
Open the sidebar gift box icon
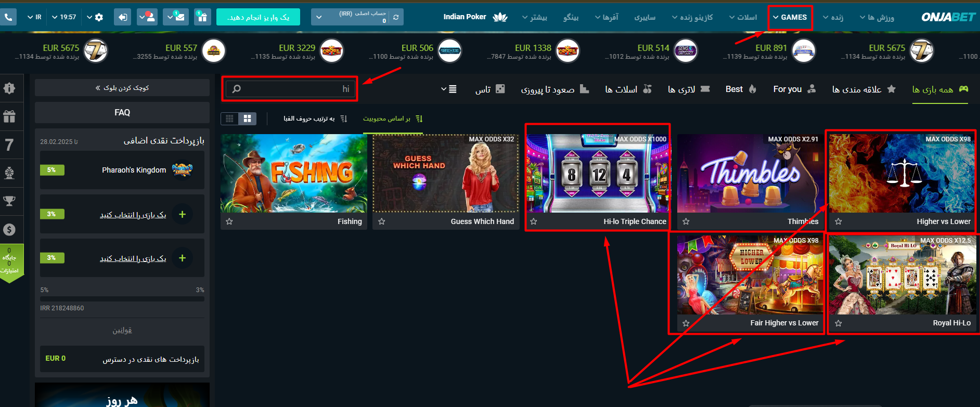coord(9,116)
